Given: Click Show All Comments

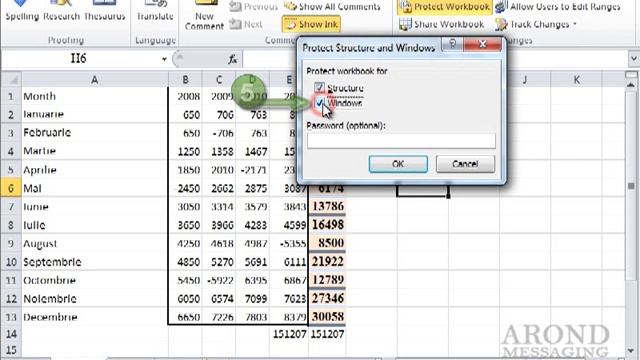Looking at the screenshot, I should coord(332,7).
